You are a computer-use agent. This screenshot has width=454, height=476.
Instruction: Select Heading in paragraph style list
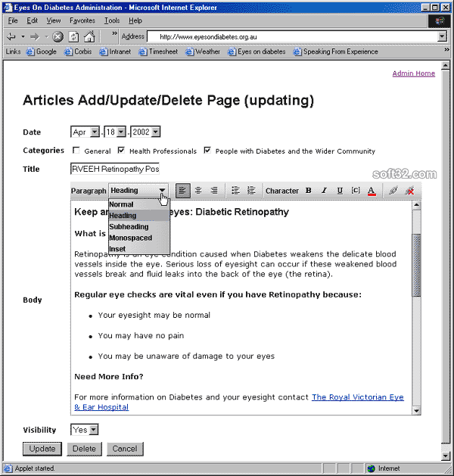[139, 216]
